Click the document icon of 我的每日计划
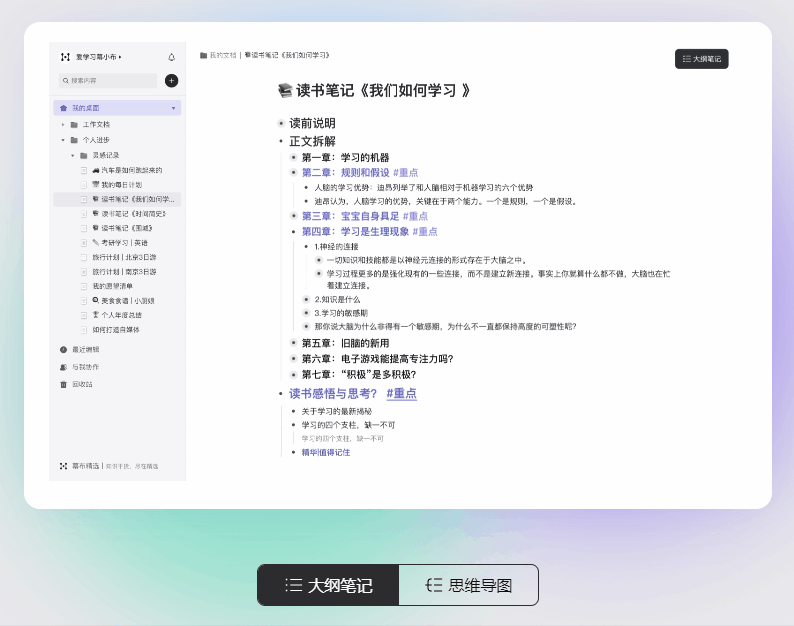The image size is (794, 626). (84, 185)
